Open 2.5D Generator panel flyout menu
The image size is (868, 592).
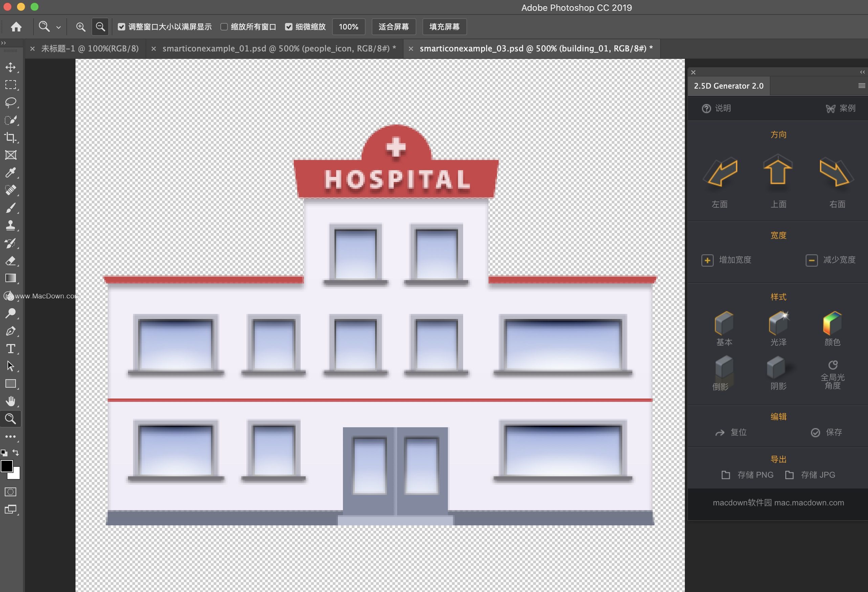point(862,86)
